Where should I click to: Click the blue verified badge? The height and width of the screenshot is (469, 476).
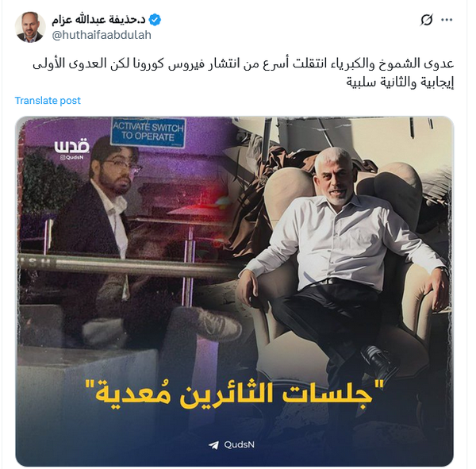click(155, 20)
